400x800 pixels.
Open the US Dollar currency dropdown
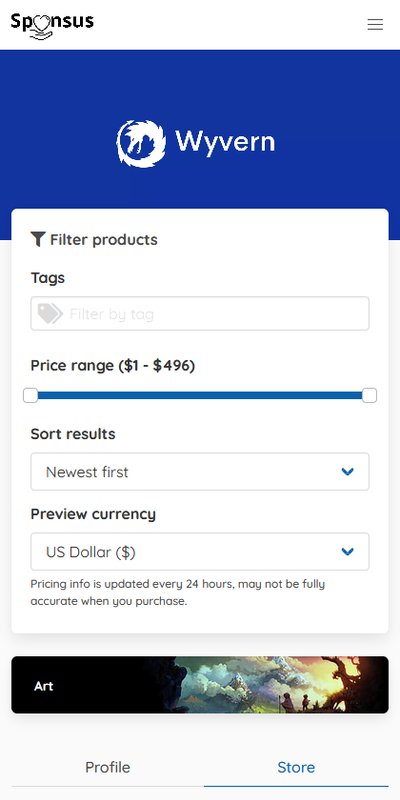[200, 552]
